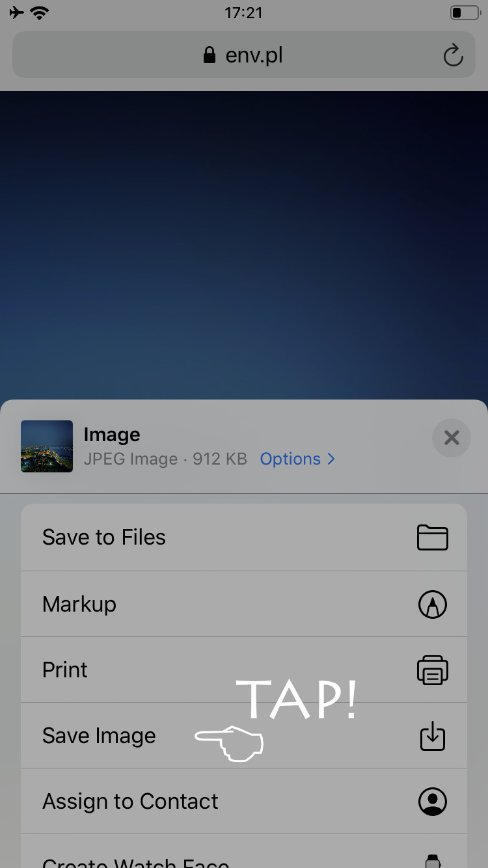Tap the download arrow icon for Save Image
This screenshot has height=868, width=488.
[x=432, y=736]
